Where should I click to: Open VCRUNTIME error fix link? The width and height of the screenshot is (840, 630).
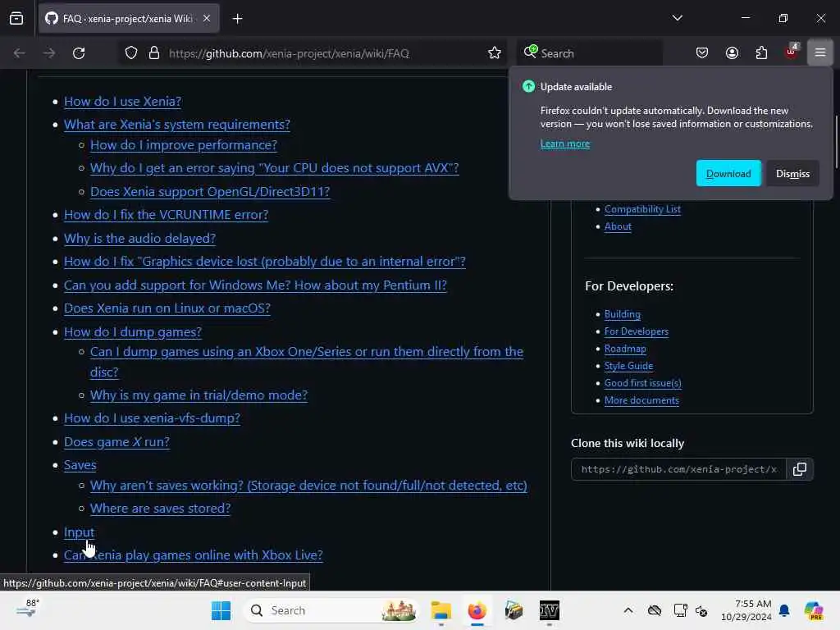tap(166, 214)
